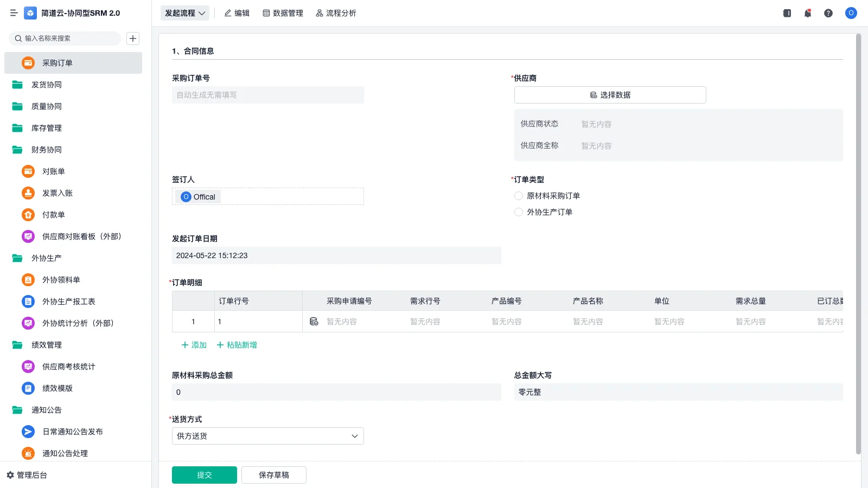The width and height of the screenshot is (868, 488).
Task: Open the notification bell icon
Action: [x=808, y=13]
